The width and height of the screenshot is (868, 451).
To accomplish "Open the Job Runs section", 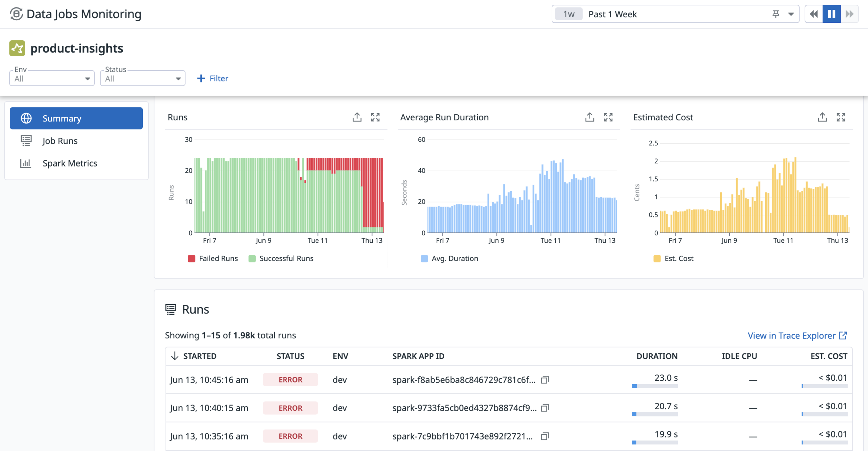I will 76,141.
